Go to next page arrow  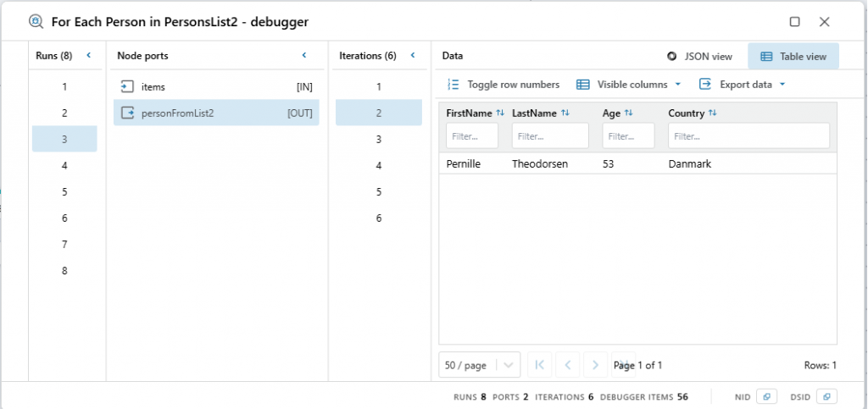click(596, 365)
